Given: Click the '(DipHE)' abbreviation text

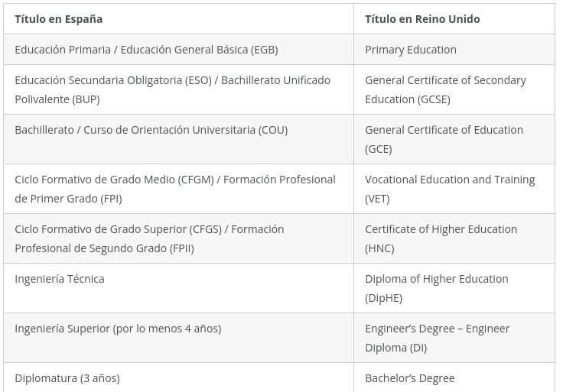Looking at the screenshot, I should tap(383, 298).
